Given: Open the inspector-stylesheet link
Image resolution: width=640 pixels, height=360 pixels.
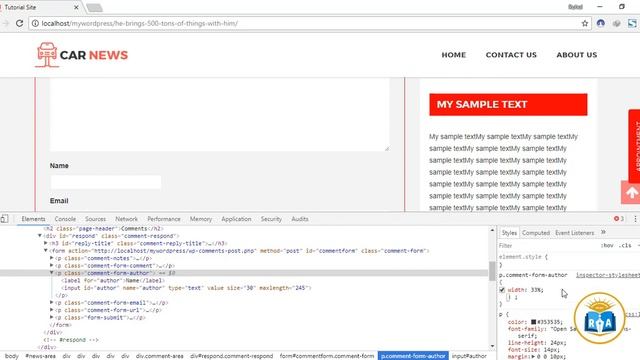Looking at the screenshot, I should point(608,275).
